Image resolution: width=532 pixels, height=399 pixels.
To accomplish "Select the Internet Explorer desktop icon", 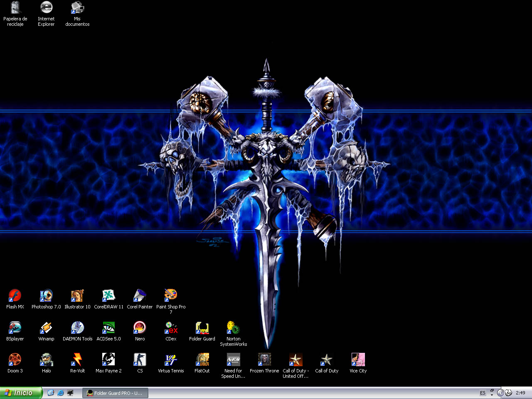I will click(46, 14).
